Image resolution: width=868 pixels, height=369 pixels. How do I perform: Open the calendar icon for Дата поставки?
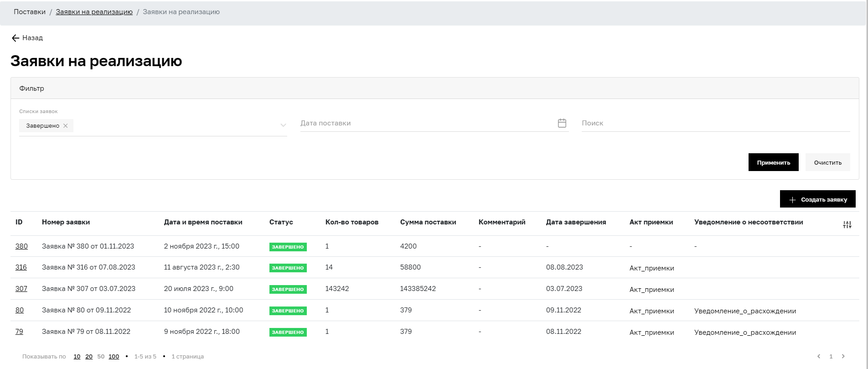(562, 123)
